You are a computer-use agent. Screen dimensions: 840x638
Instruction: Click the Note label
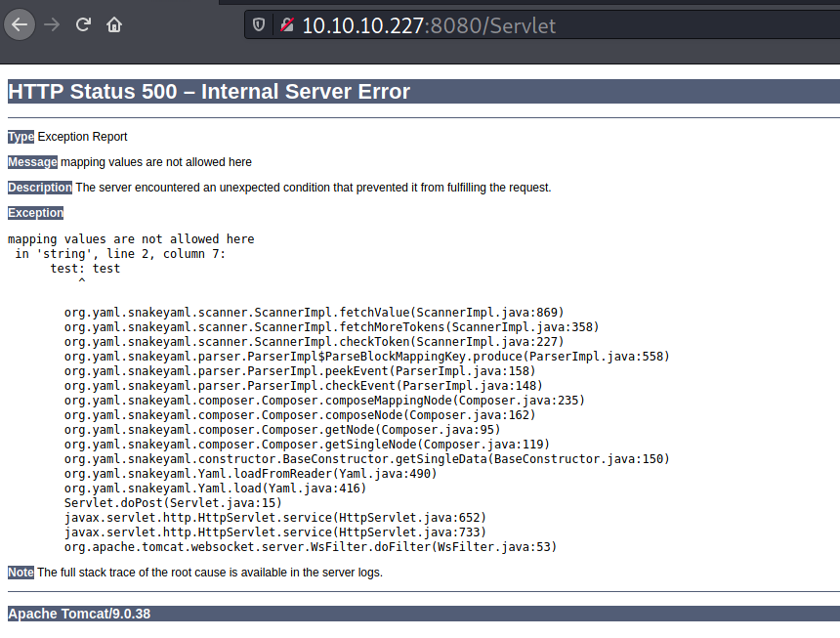(21, 573)
